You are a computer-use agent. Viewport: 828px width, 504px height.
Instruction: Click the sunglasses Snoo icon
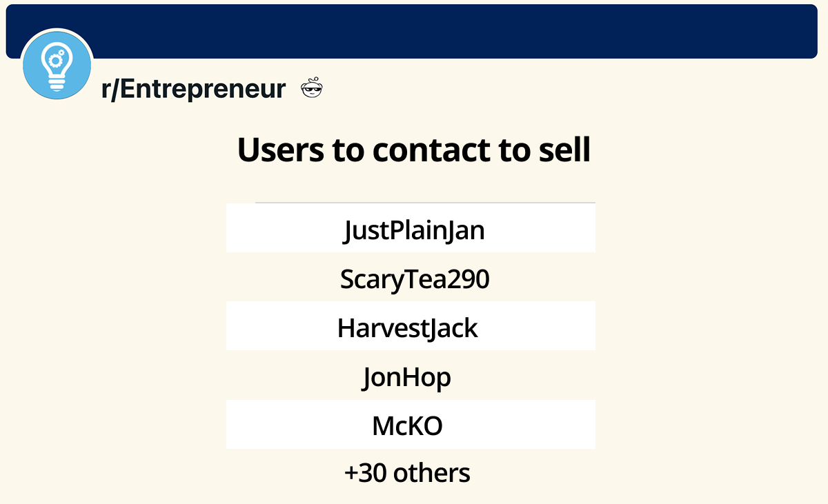(313, 89)
